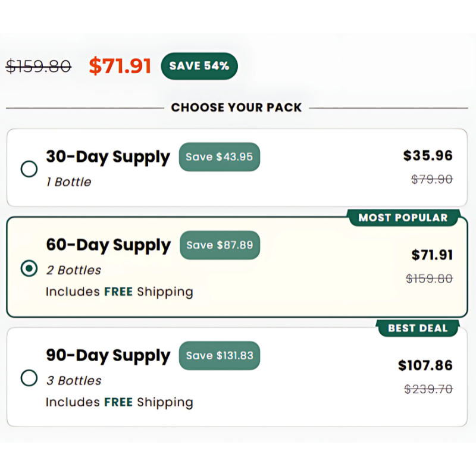This screenshot has width=476, height=476.
Task: Click the Save 54% badge
Action: [x=199, y=66]
